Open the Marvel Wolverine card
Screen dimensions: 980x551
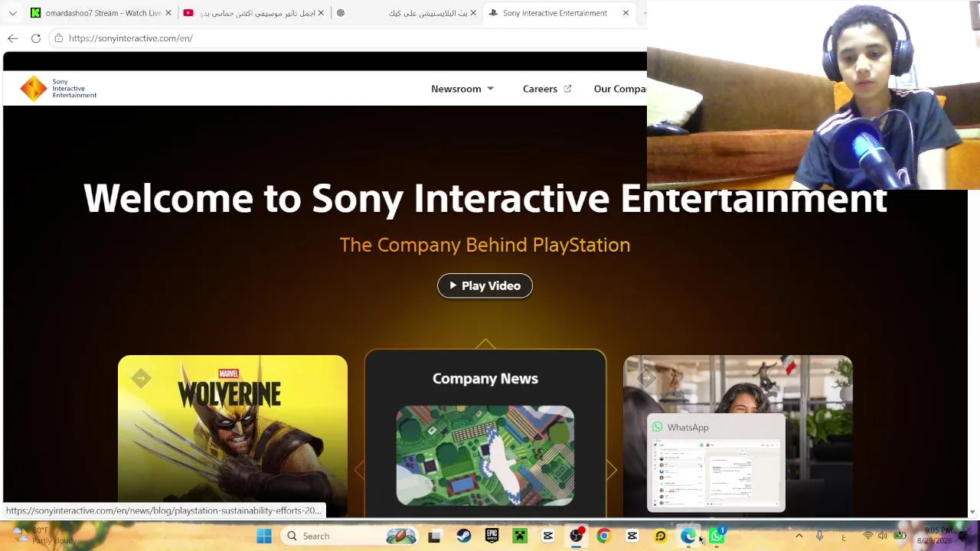coord(233,435)
